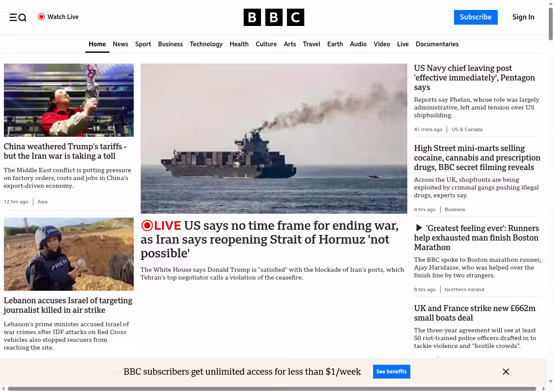Open the Technology nav tab
This screenshot has height=392, width=554.
[206, 44]
